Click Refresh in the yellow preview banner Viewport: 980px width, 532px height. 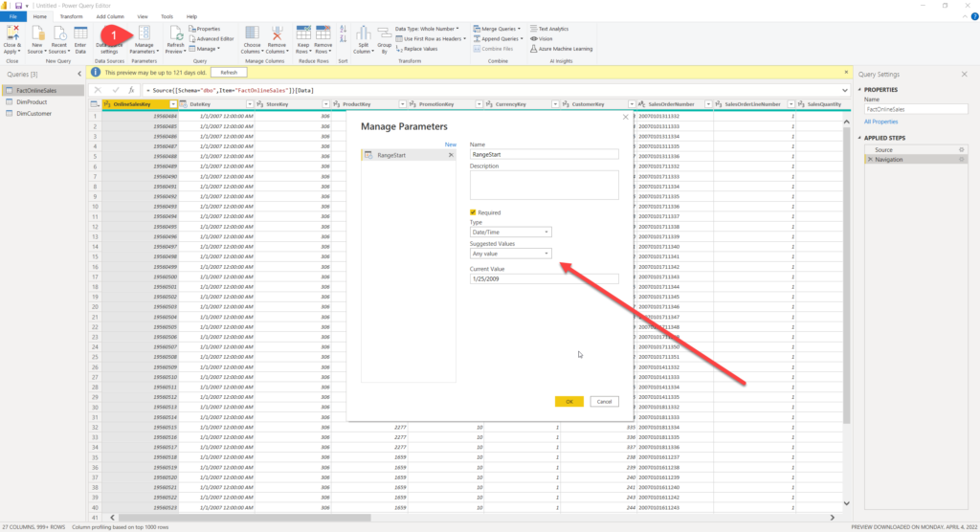[x=229, y=73]
